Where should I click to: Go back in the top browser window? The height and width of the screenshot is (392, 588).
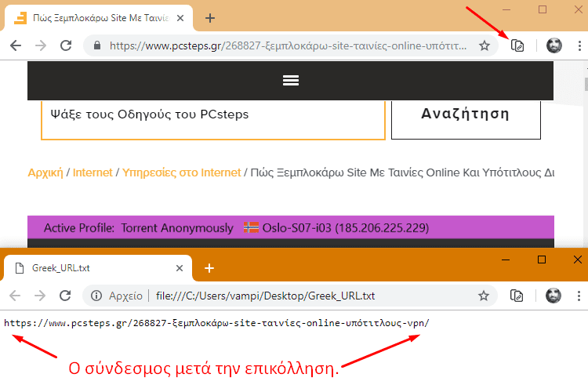[16, 45]
